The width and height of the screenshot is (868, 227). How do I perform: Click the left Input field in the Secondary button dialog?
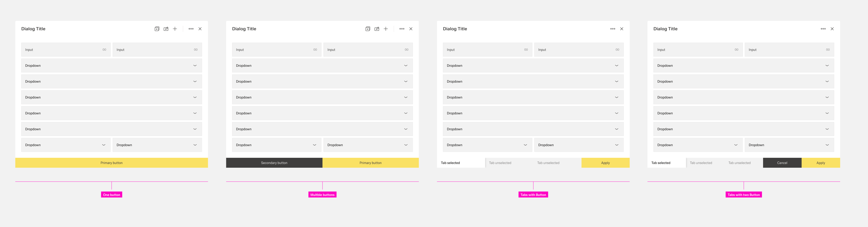(276, 50)
